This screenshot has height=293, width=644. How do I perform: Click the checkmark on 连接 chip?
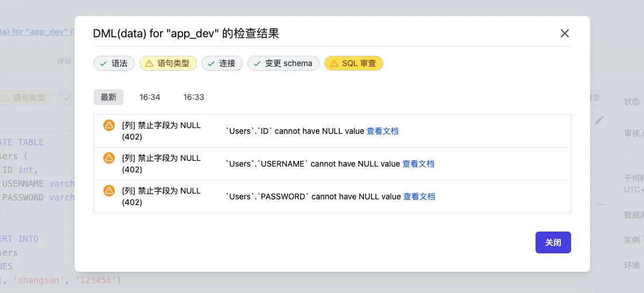point(211,64)
